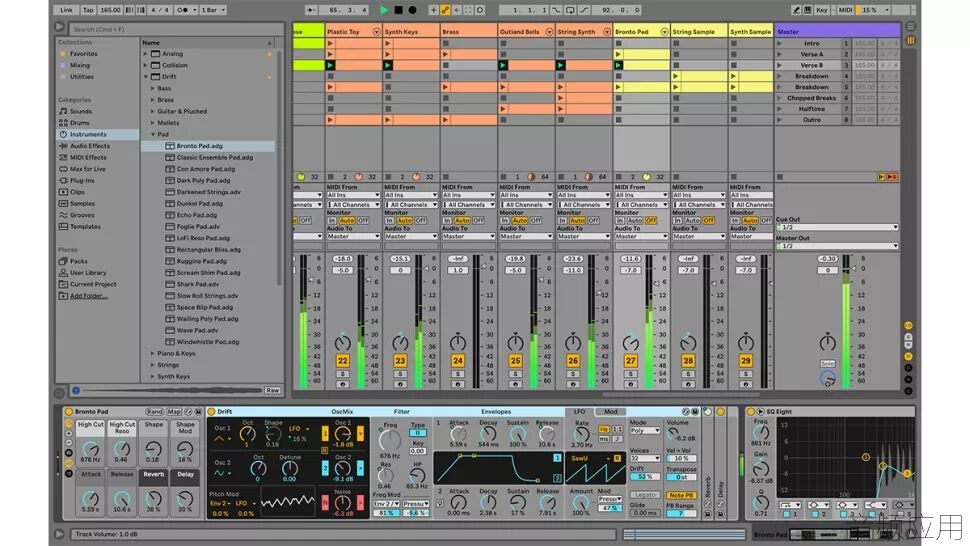The height and width of the screenshot is (546, 970).
Task: Expand the Collision folder in browser
Action: point(146,65)
